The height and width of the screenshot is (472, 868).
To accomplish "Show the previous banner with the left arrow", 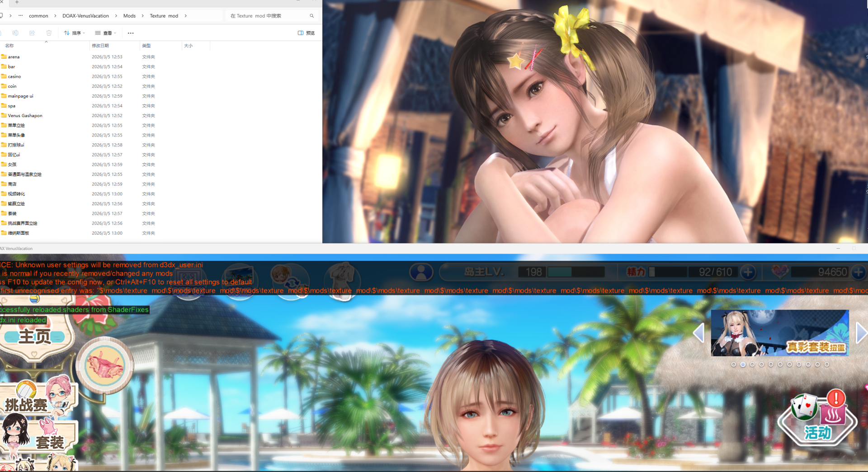I will point(699,333).
